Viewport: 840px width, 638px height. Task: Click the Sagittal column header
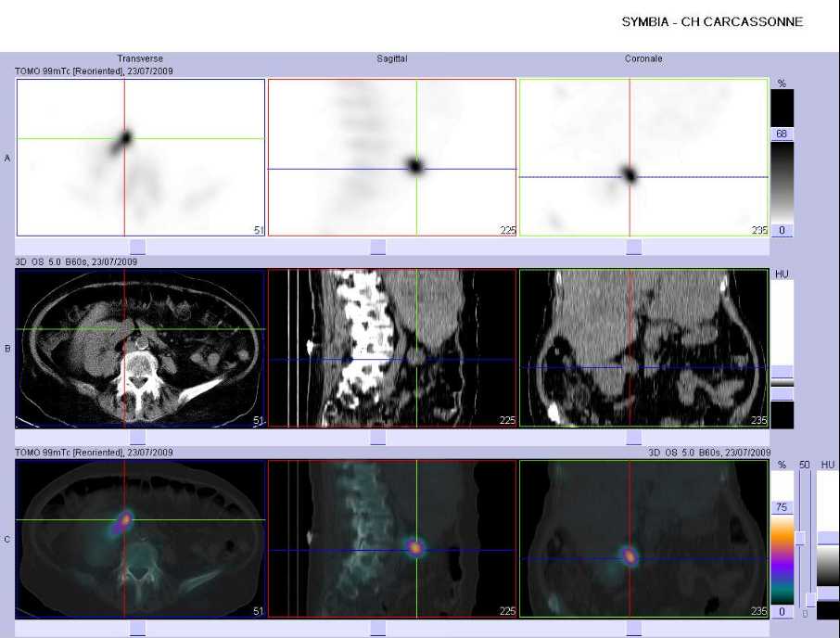(391, 58)
